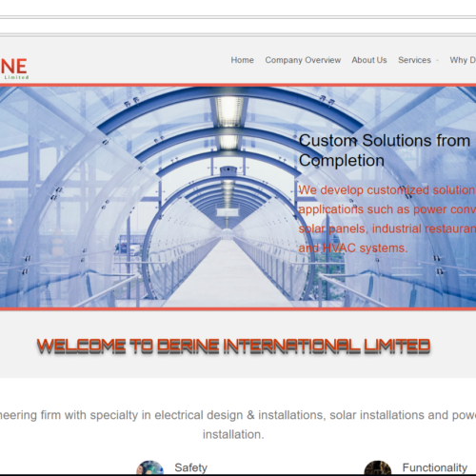
Task: Open the Home navigation link
Action: pyautogui.click(x=242, y=60)
